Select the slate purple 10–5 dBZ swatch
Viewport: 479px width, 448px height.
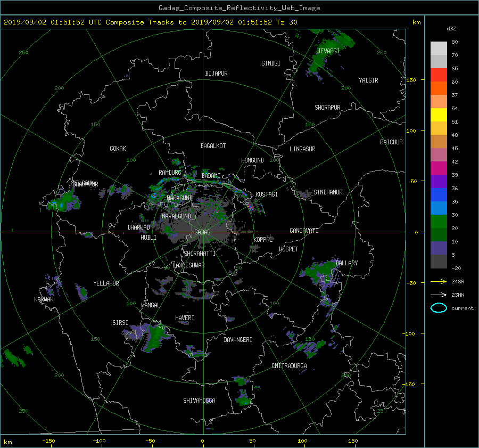coord(439,248)
